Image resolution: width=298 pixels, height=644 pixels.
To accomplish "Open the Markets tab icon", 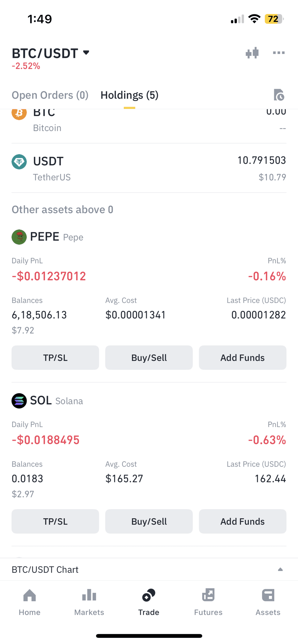I will (x=89, y=595).
